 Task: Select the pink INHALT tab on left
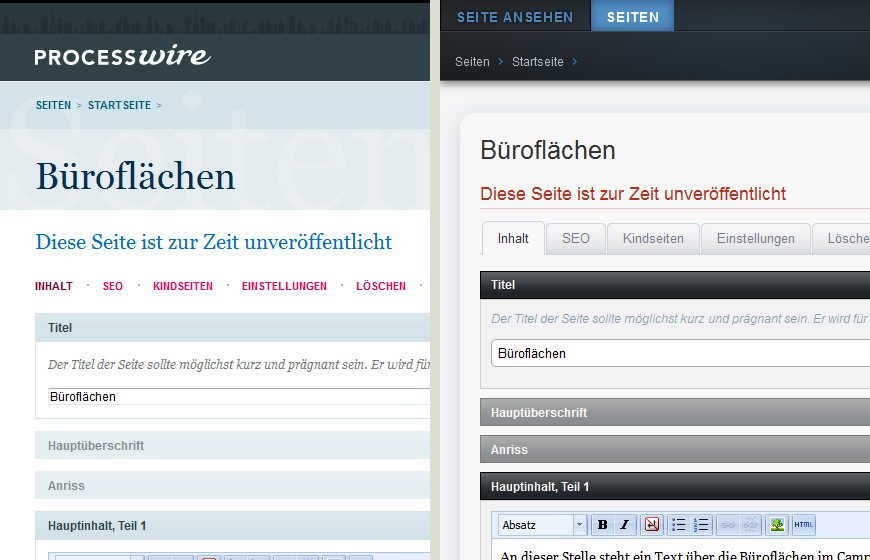click(x=54, y=286)
